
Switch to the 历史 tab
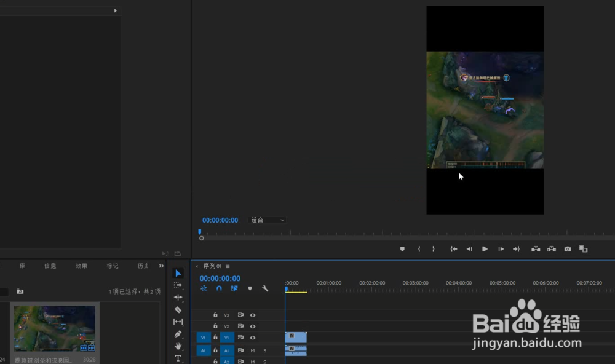(x=143, y=266)
